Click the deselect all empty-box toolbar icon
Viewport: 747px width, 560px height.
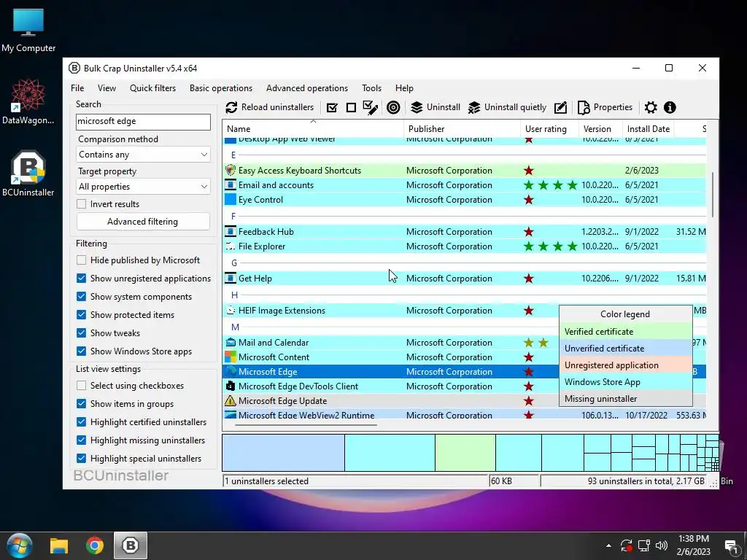[351, 108]
